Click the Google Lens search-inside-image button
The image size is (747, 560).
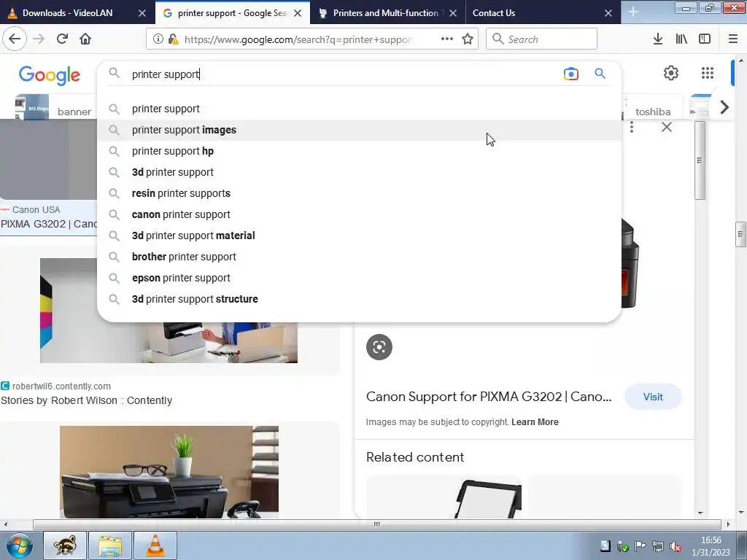point(379,347)
